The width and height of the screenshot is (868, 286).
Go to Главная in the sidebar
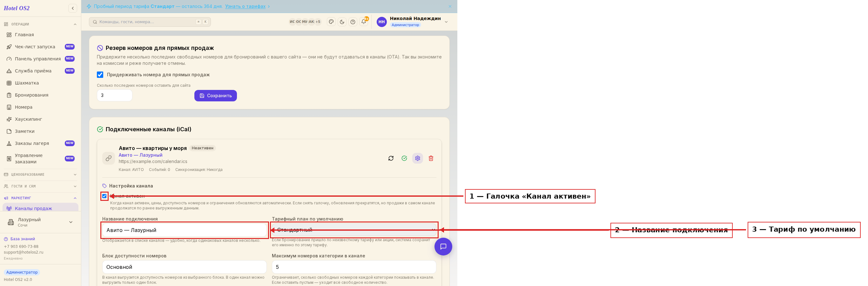(x=40, y=35)
